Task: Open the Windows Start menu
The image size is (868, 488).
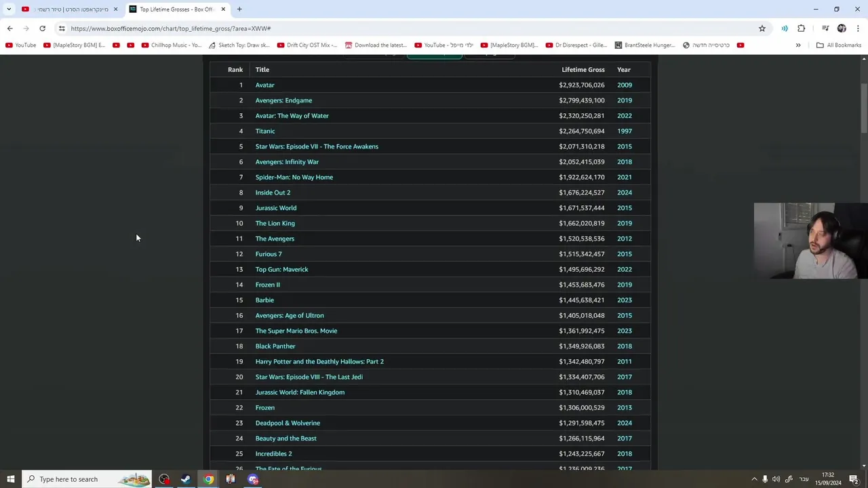Action: pyautogui.click(x=10, y=479)
